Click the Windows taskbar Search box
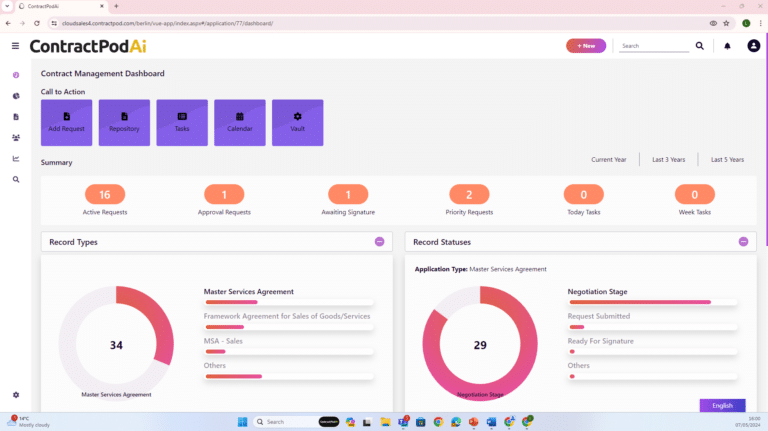Image resolution: width=768 pixels, height=431 pixels. pos(296,422)
